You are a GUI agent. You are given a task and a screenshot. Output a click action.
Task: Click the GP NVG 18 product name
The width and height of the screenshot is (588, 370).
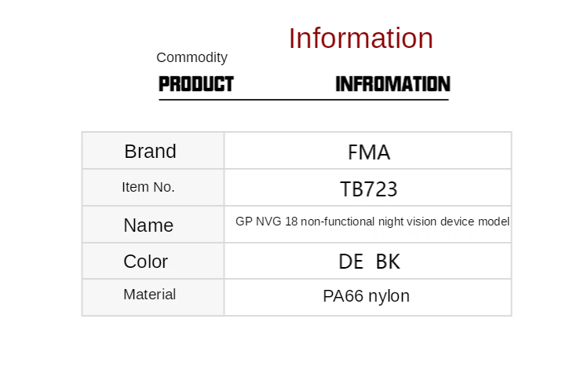click(x=372, y=222)
